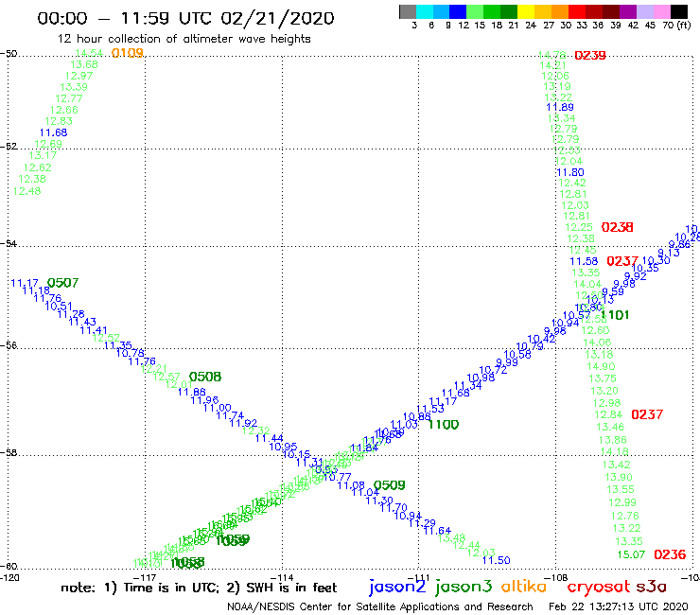Click the bright red swatch in the color scale
This screenshot has width=700, height=615.
point(577,11)
